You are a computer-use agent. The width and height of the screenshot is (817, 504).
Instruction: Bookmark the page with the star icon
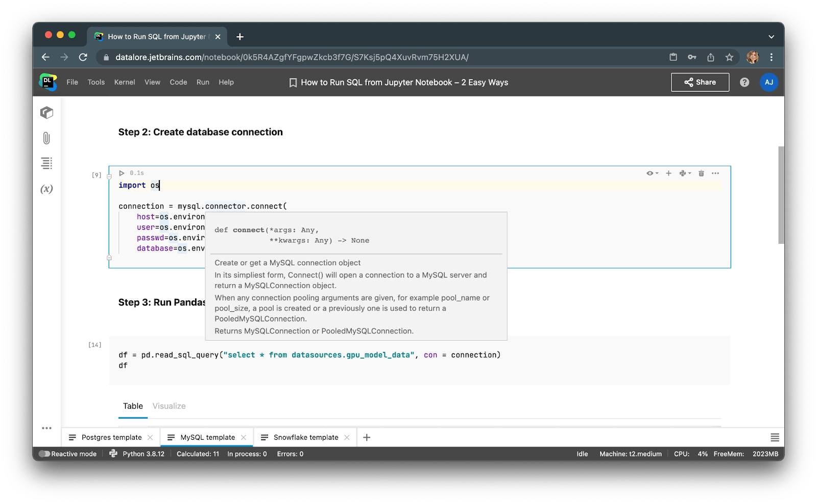pos(729,57)
